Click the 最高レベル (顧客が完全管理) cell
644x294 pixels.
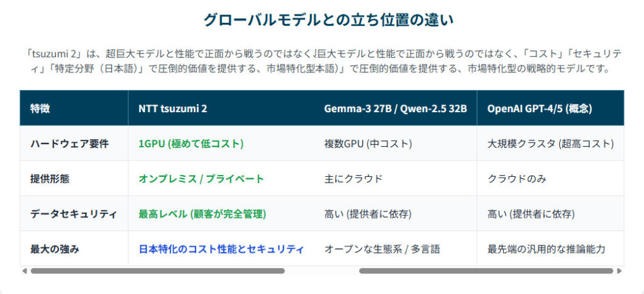pos(202,214)
